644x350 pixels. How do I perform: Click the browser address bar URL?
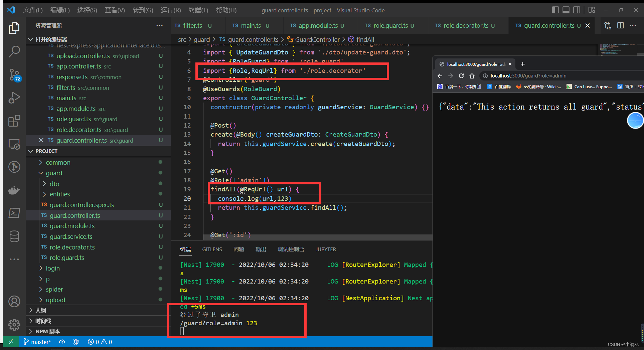point(528,76)
